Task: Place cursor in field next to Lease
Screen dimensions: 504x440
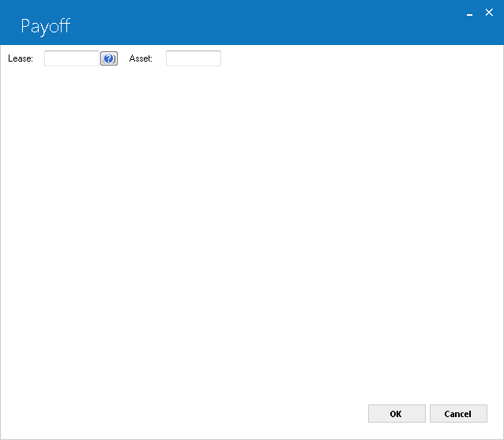Action: (72, 58)
